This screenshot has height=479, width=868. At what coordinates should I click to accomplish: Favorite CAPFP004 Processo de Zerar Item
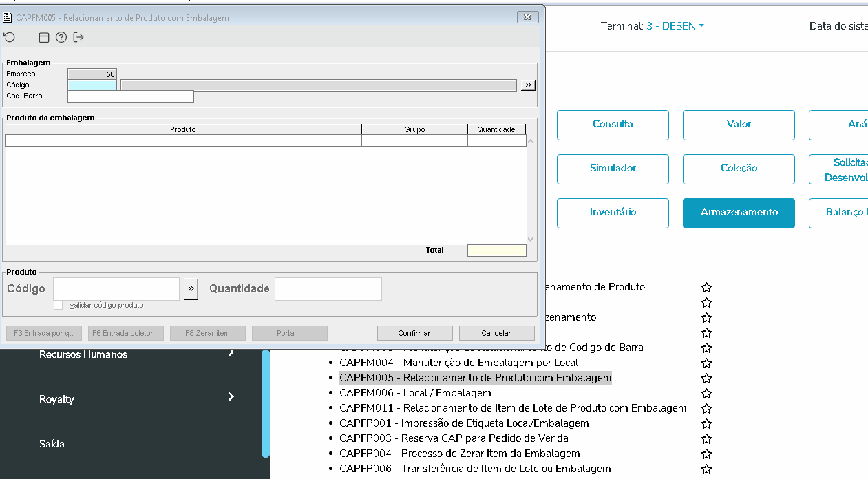coord(706,454)
